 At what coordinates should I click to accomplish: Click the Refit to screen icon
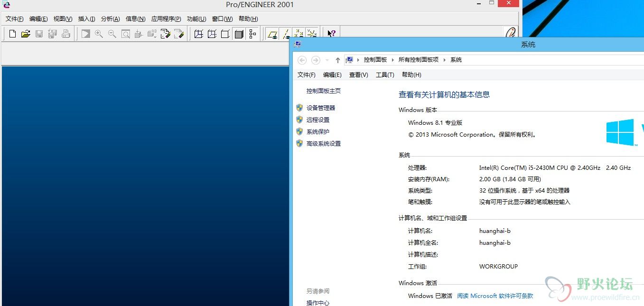tap(125, 34)
